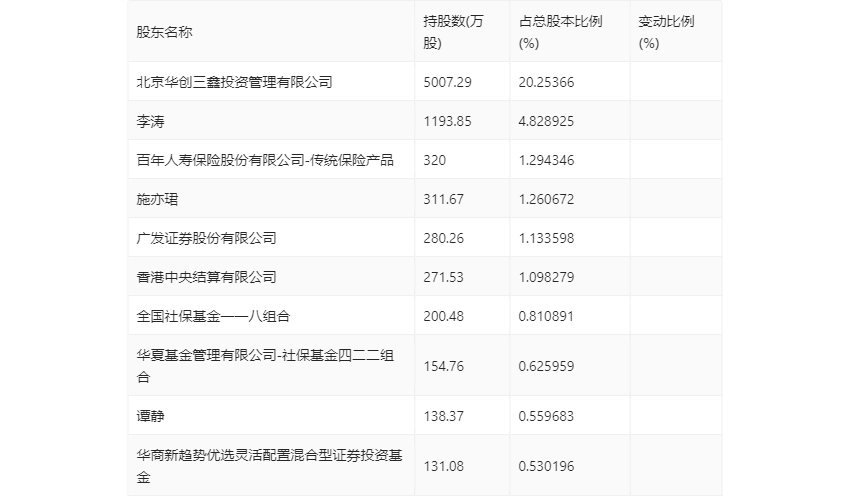This screenshot has width=850, height=496.
Task: Click the 股东名称 column header
Action: 164,32
